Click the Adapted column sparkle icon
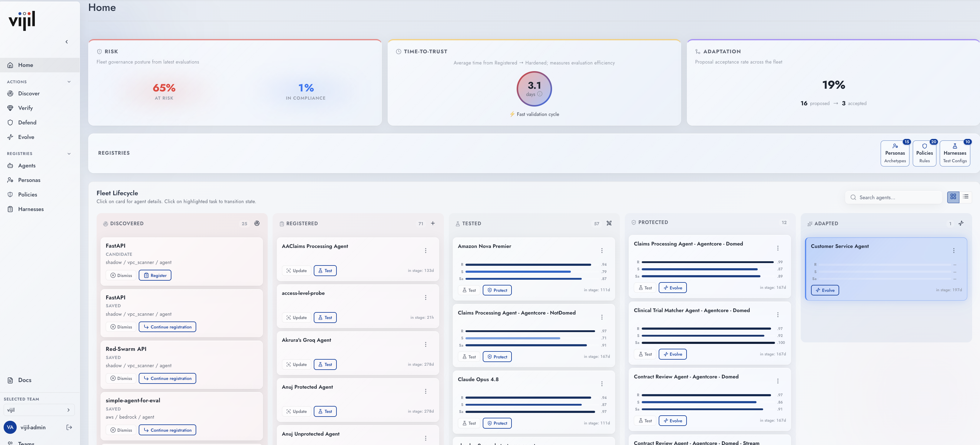The width and height of the screenshot is (980, 445). tap(961, 224)
